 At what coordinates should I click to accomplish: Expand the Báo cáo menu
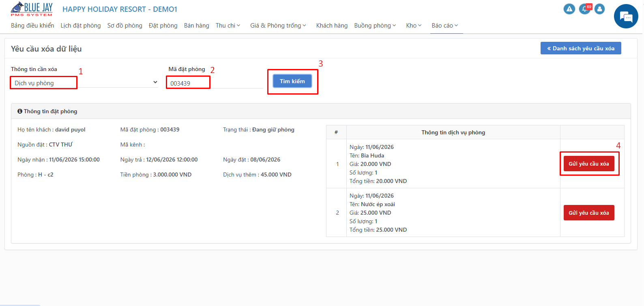click(x=445, y=26)
